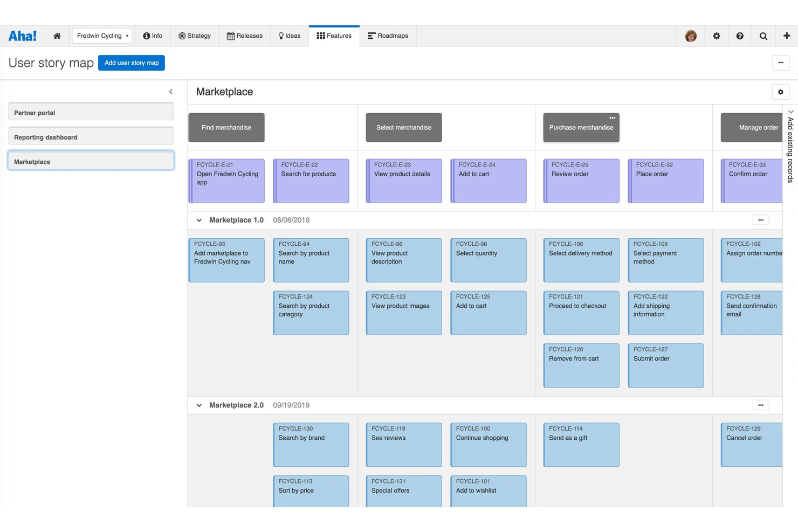Image resolution: width=798 pixels, height=532 pixels.
Task: Open feature card Remove from cart
Action: point(581,365)
